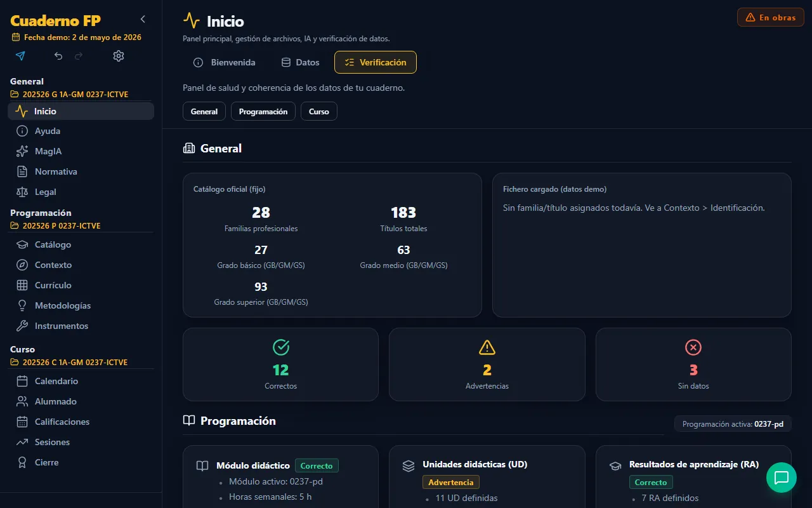Click the green check icon above Correctos

pos(281,347)
